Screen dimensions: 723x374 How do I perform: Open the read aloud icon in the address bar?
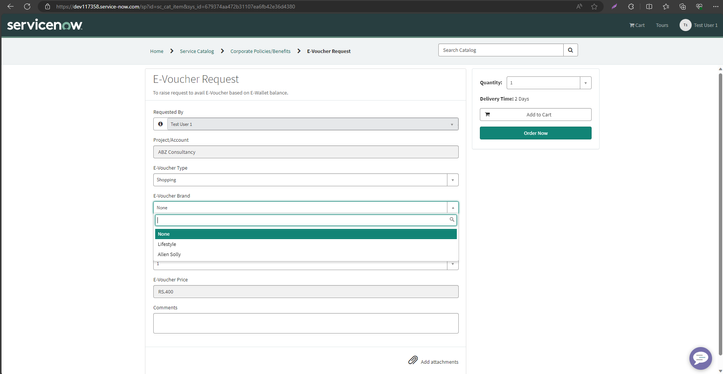579,6
